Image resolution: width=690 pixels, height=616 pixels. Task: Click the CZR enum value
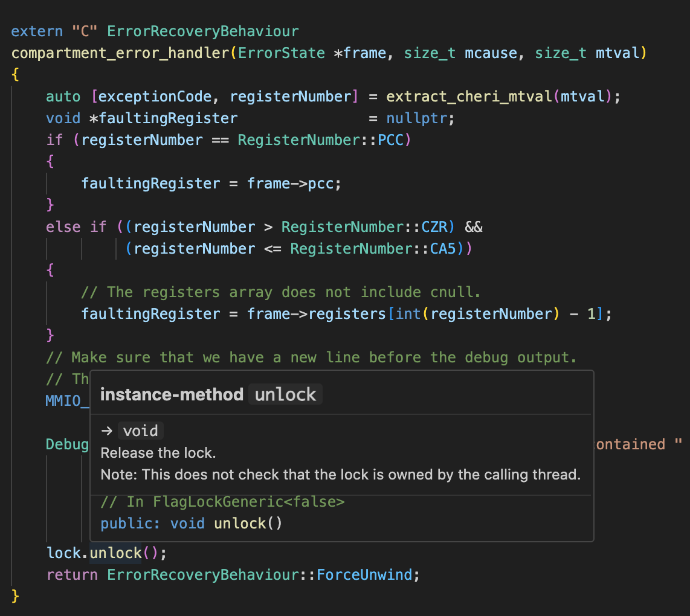click(434, 227)
